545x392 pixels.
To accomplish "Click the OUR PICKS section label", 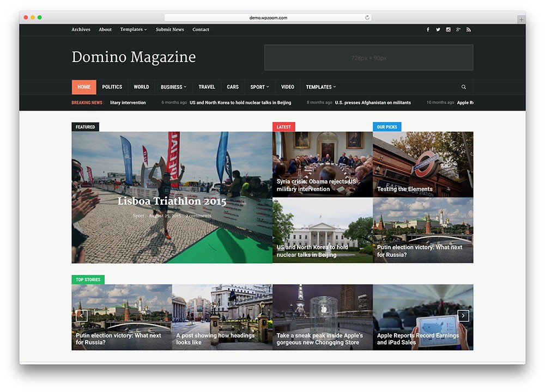I will 387,127.
